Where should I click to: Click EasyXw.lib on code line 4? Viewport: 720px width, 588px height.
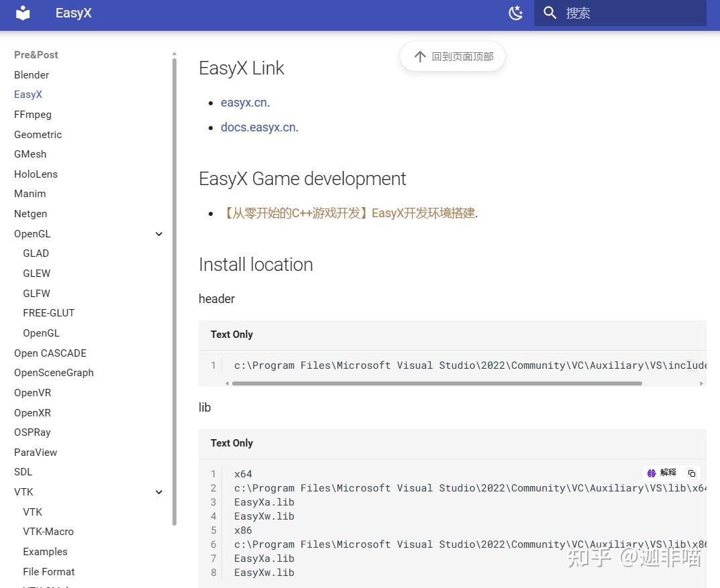[x=264, y=516]
